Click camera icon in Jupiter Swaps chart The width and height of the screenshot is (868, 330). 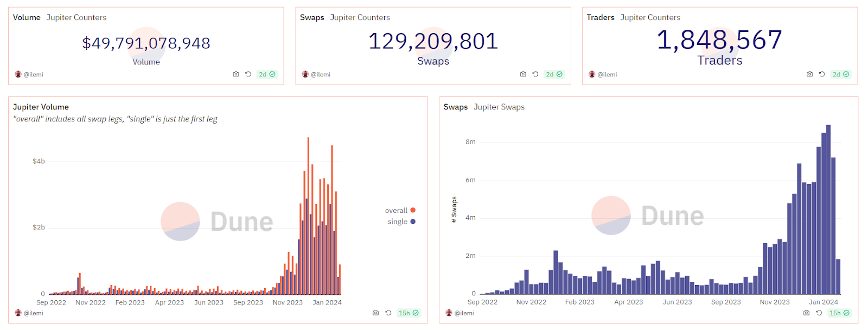pyautogui.click(x=806, y=313)
